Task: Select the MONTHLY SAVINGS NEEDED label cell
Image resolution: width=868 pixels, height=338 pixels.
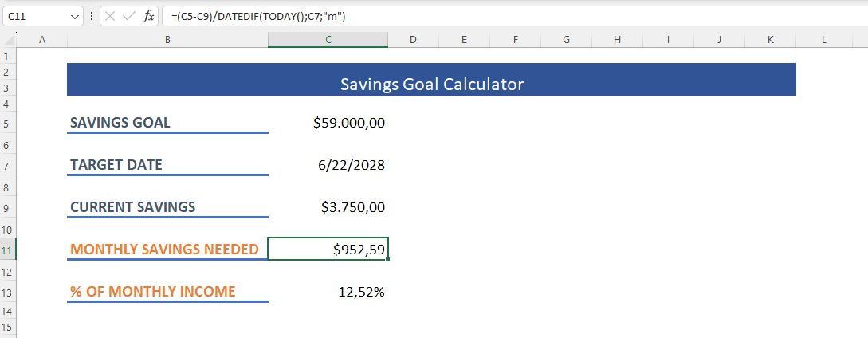Action: point(167,250)
